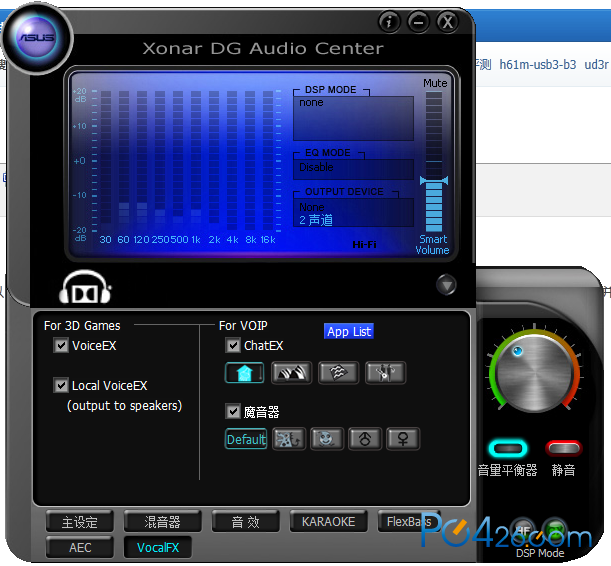
Task: Activate the HF DSP mode button
Action: [522, 531]
